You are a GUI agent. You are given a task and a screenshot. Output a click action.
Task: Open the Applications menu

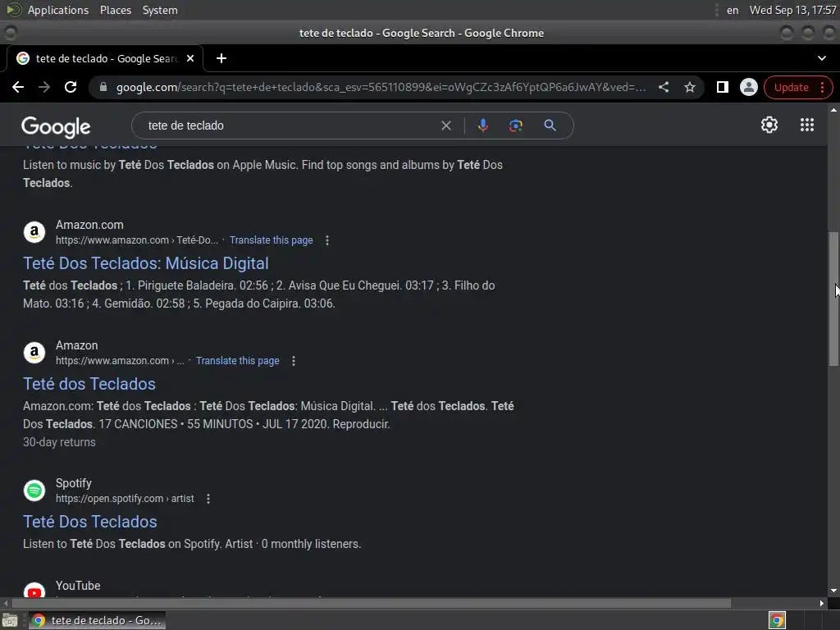[x=58, y=10]
